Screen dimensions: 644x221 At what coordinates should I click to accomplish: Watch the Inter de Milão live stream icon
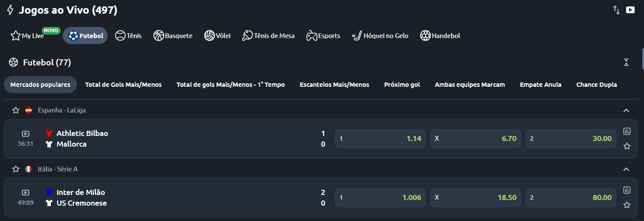click(x=26, y=193)
